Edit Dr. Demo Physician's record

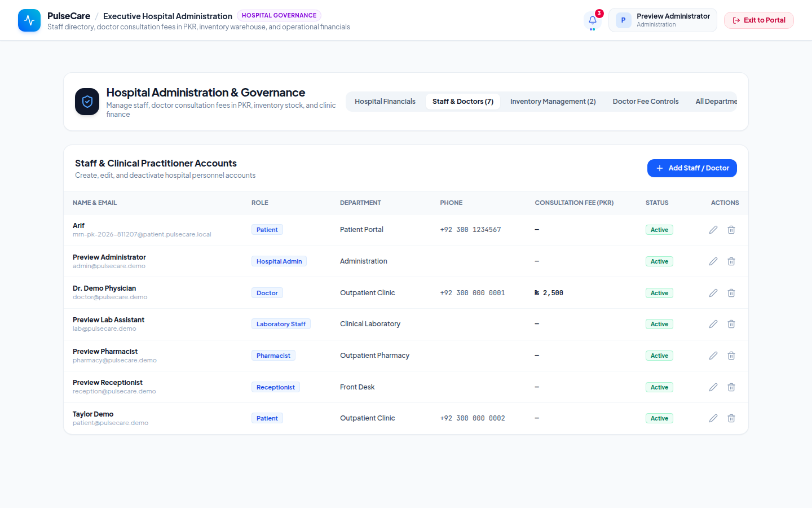pyautogui.click(x=713, y=293)
